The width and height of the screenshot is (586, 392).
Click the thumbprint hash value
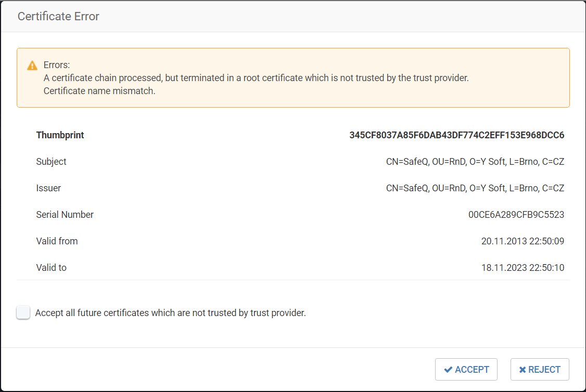[456, 135]
